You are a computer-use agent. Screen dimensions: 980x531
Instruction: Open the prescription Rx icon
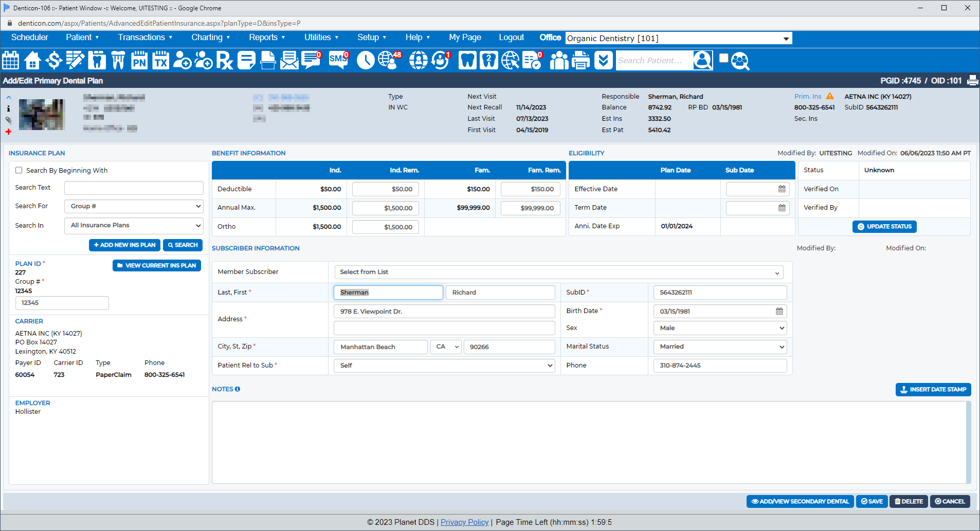[224, 61]
